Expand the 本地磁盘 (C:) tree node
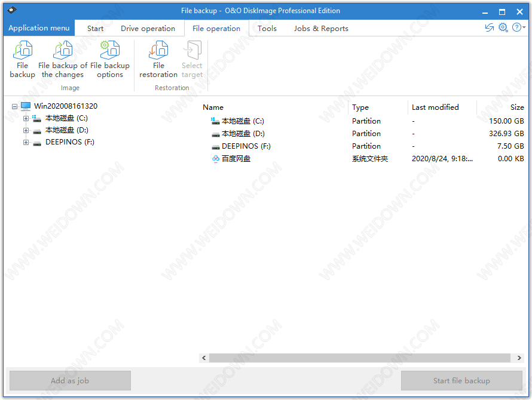 [26, 118]
